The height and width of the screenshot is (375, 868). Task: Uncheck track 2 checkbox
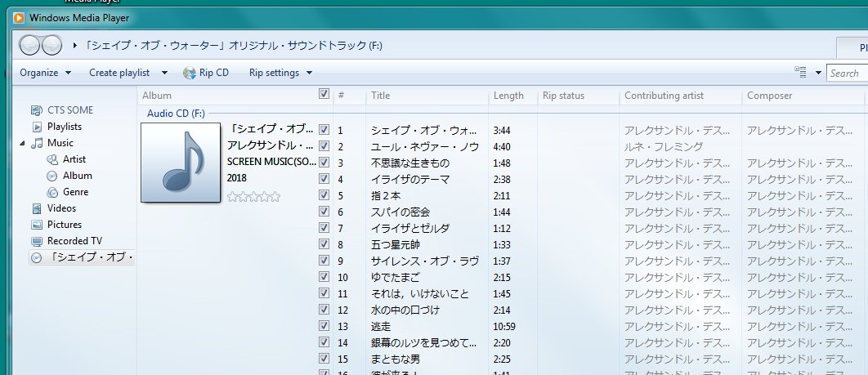click(x=324, y=146)
